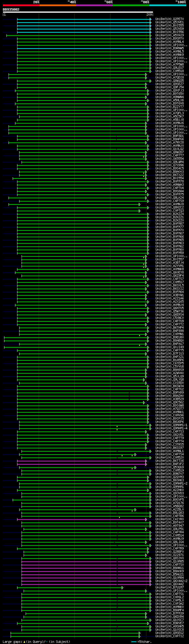Click the cyan alignment bar of UniRef100_Q2PET0
189x644 pixels.
(84, 19)
